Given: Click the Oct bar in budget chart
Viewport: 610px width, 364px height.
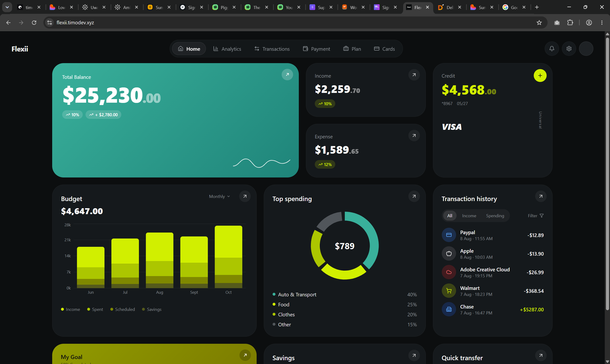Looking at the screenshot, I should pos(228,257).
